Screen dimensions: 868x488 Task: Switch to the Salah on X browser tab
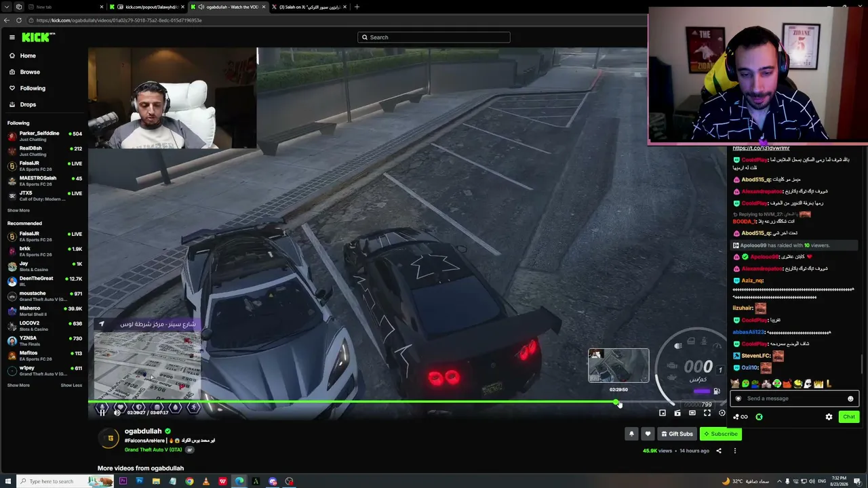pos(309,7)
